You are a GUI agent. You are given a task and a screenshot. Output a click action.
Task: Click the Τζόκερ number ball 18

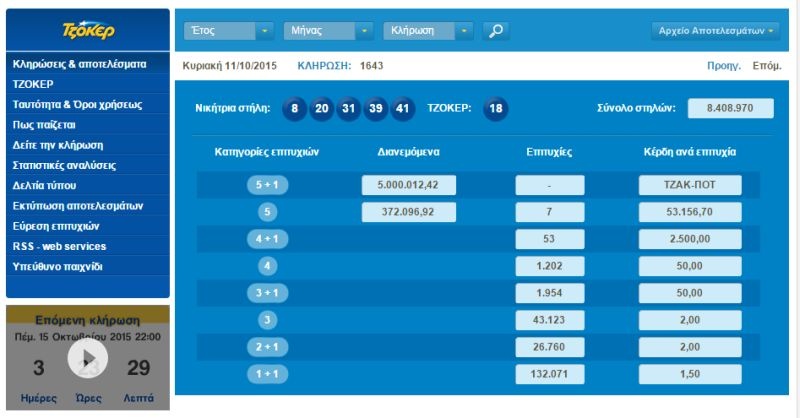[495, 108]
